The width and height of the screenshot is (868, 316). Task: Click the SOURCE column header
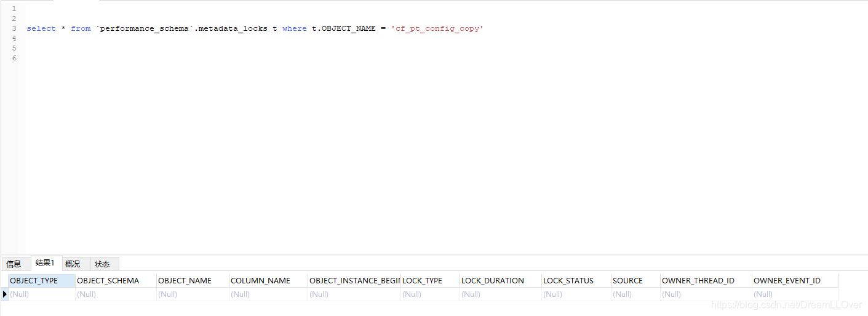pyautogui.click(x=635, y=280)
